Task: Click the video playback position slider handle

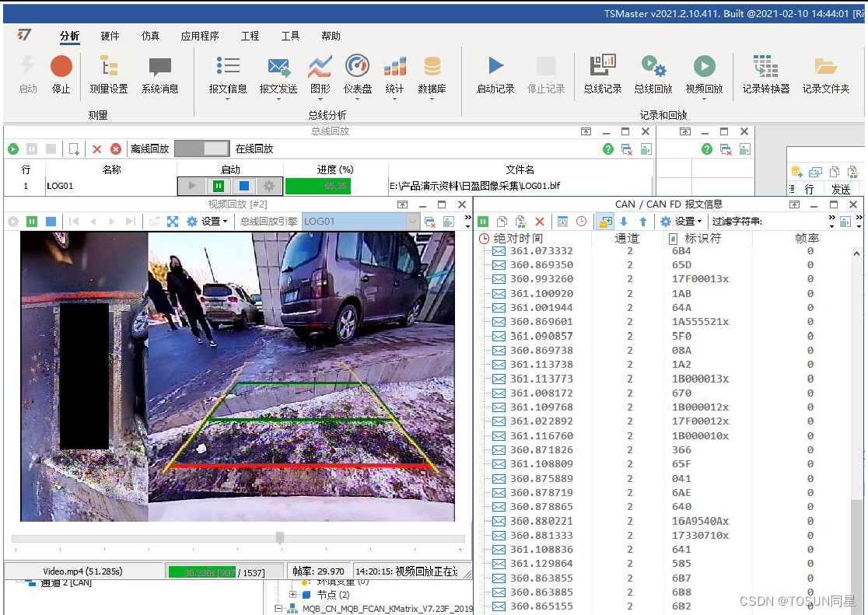Action: coord(280,537)
